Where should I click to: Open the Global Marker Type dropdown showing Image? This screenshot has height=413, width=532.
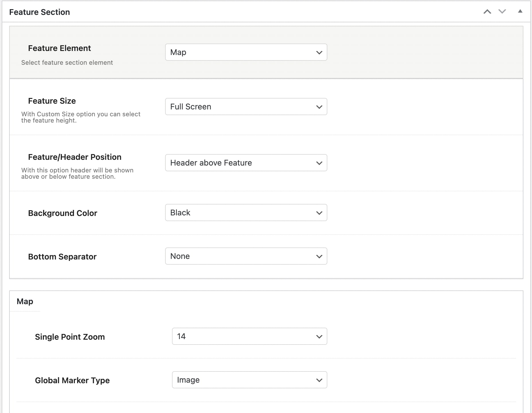point(249,380)
